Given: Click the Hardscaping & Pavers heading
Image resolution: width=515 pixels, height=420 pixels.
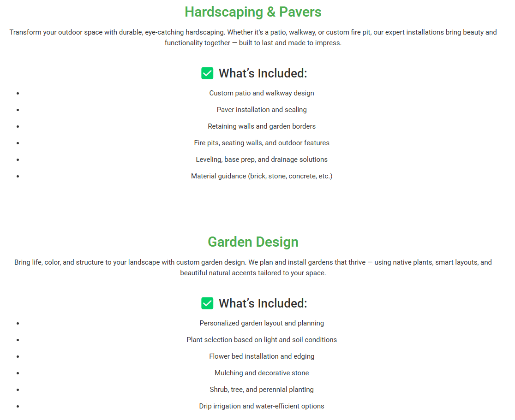Looking at the screenshot, I should (253, 12).
